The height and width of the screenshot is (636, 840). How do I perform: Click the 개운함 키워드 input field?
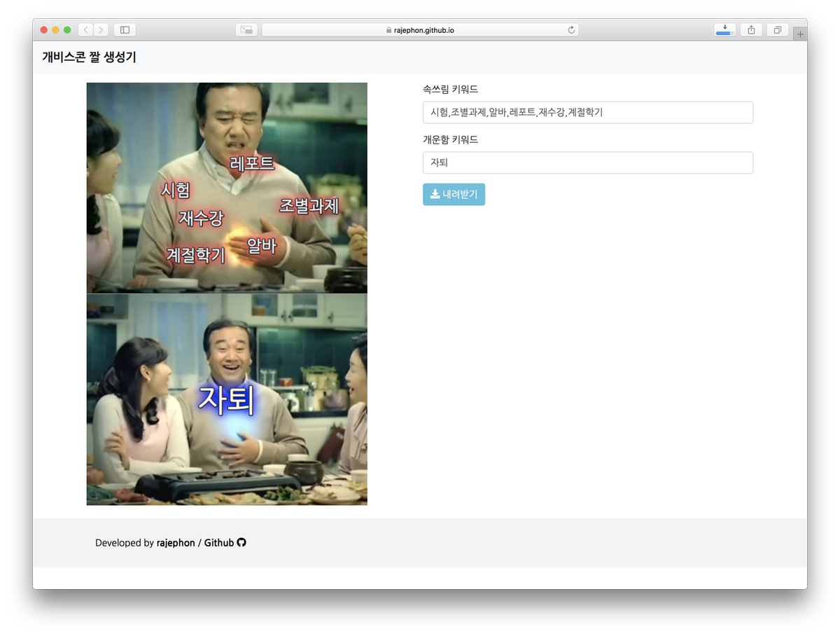[x=588, y=163]
